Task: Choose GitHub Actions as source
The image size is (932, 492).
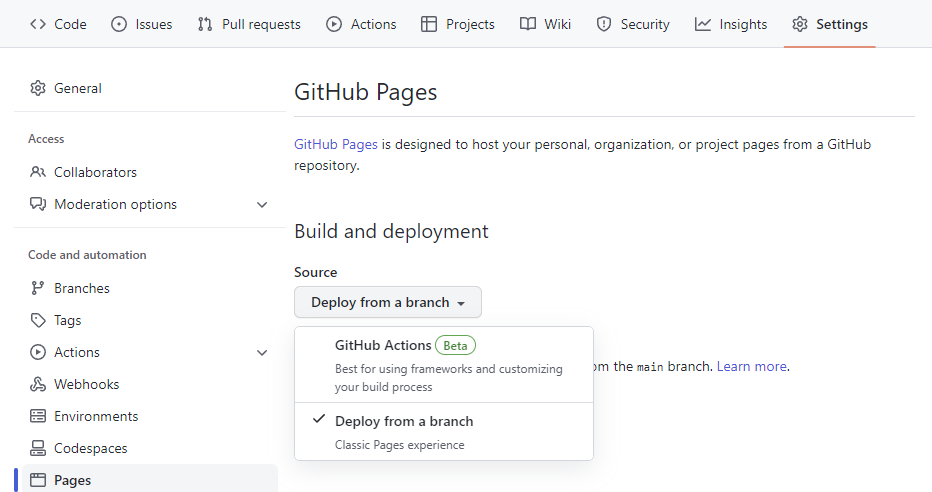Action: click(x=443, y=365)
